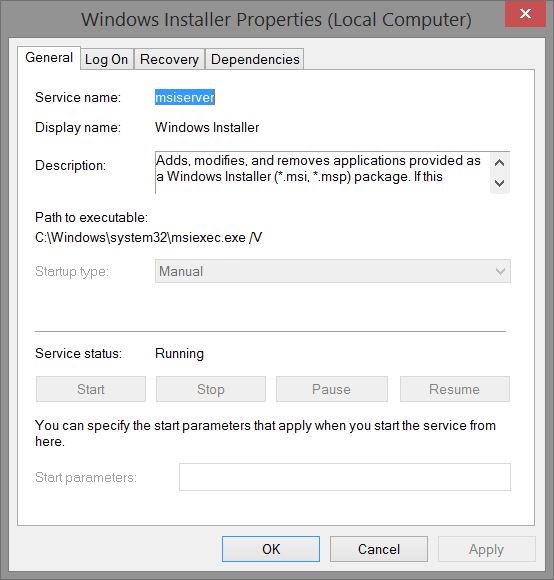
Task: Click the Startup type label
Action: tap(72, 272)
